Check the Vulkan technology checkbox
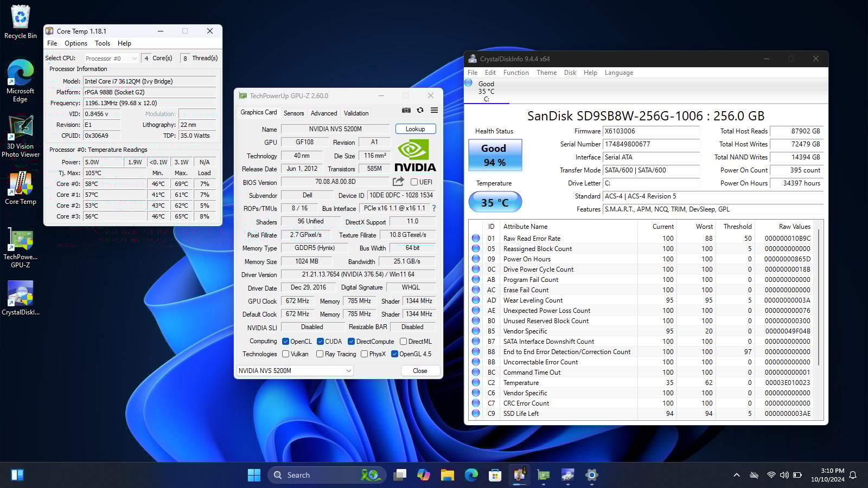 point(286,354)
